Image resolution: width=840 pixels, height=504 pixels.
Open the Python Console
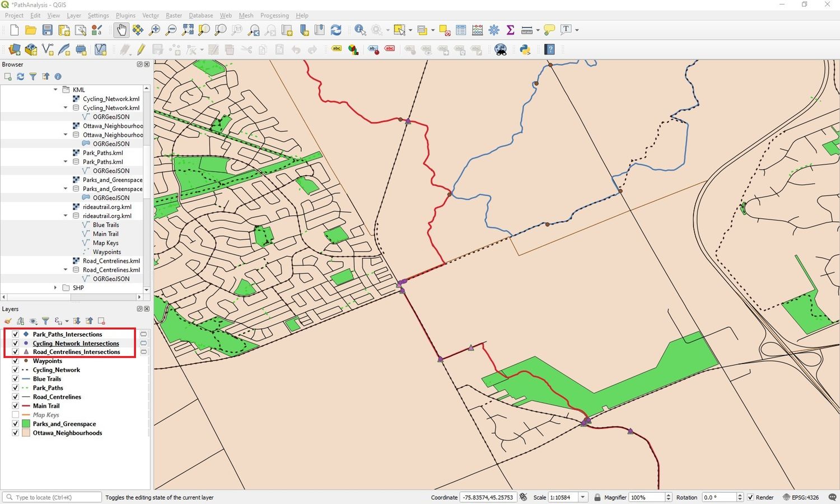[525, 50]
